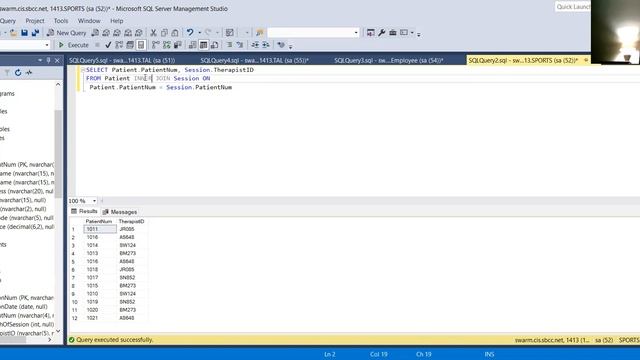The height and width of the screenshot is (360, 640).
Task: Open the Tools menu
Action: coord(61,20)
